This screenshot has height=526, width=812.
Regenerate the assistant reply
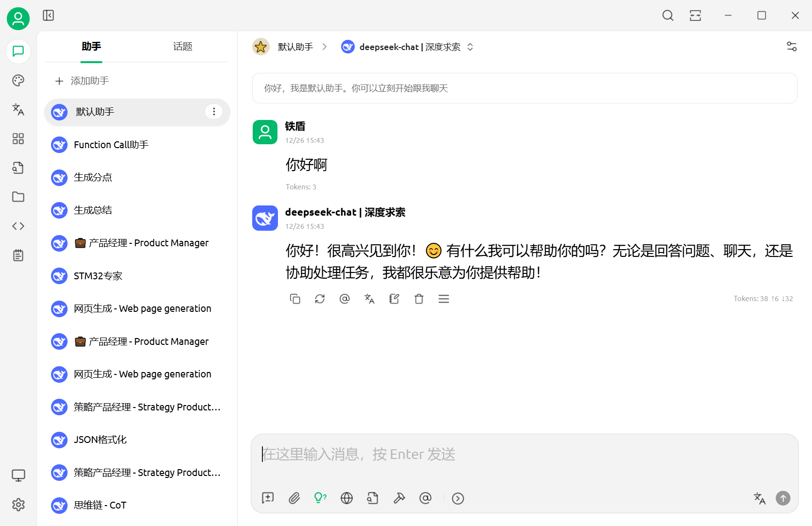click(320, 299)
